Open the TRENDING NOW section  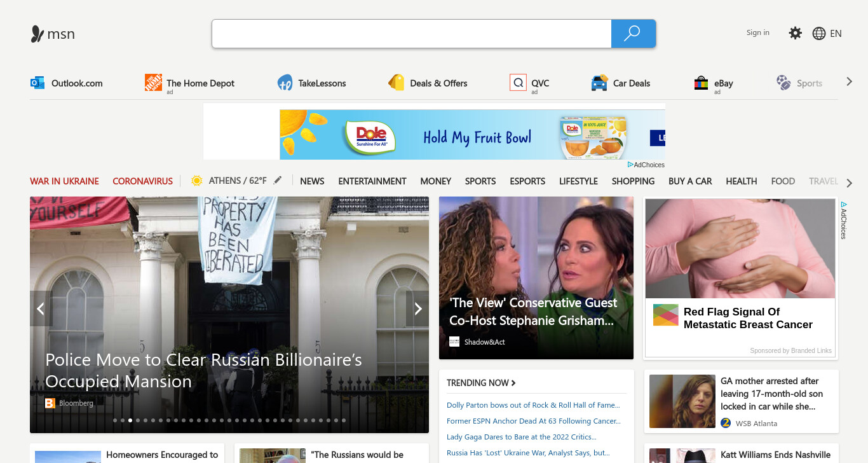pyautogui.click(x=481, y=383)
